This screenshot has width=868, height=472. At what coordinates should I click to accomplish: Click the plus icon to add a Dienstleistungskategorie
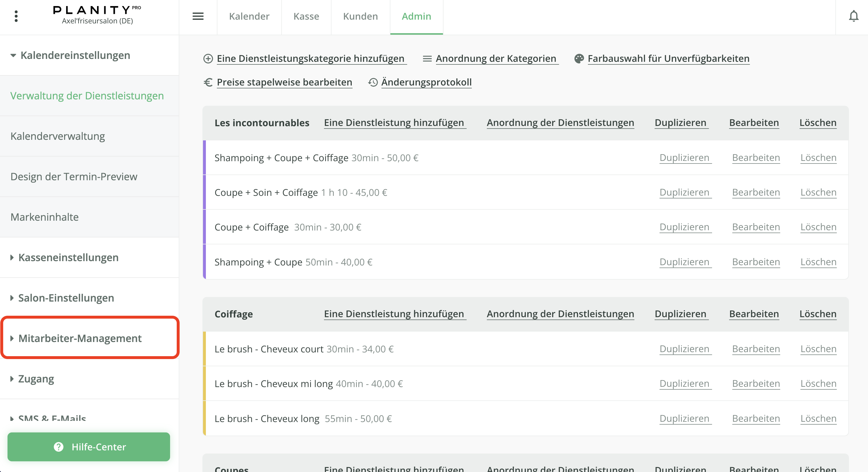coord(208,58)
